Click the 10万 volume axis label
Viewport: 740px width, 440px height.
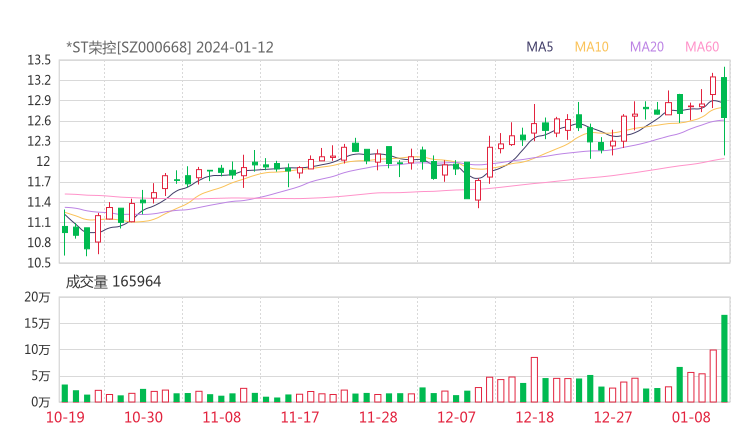[x=37, y=350]
